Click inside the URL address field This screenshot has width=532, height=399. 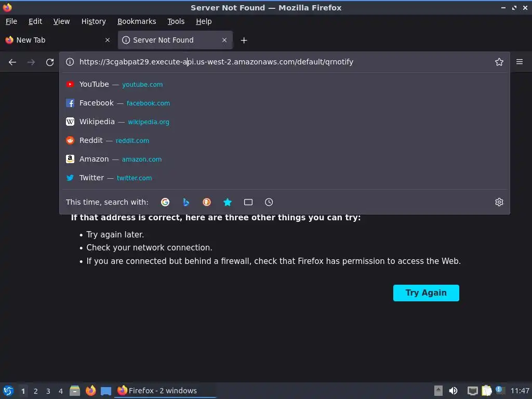284,62
